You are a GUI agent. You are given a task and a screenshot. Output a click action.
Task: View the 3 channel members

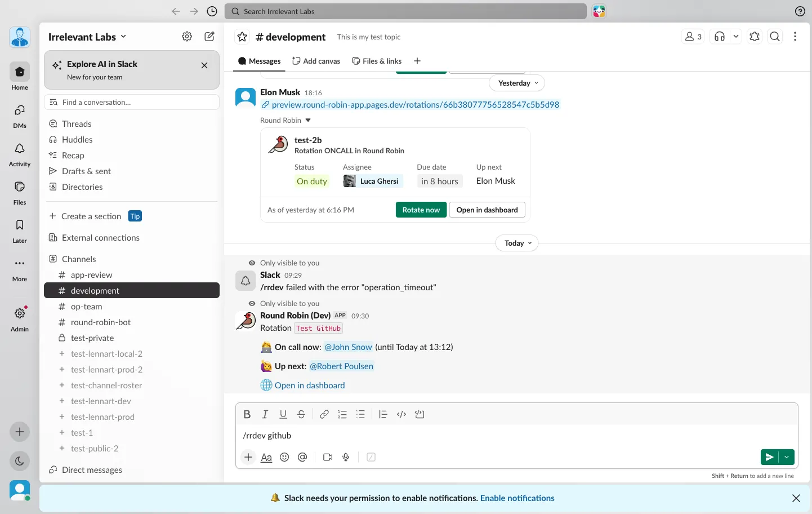693,37
